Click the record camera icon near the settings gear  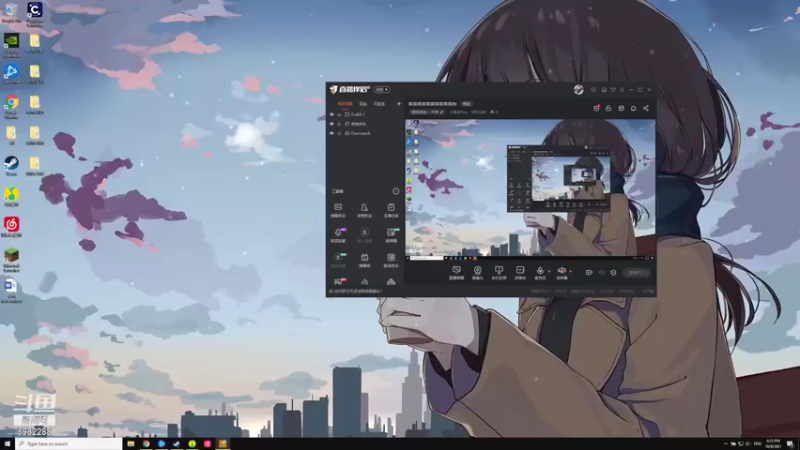(x=589, y=272)
